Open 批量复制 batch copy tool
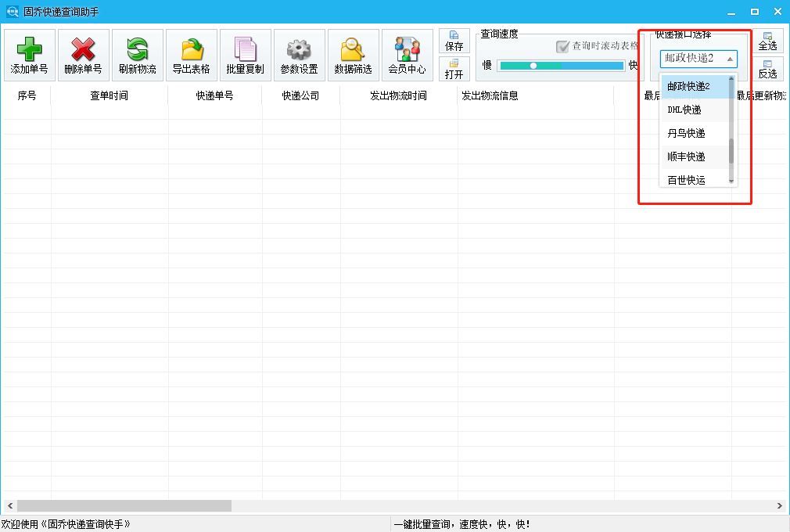This screenshot has height=532, width=790. [246, 55]
